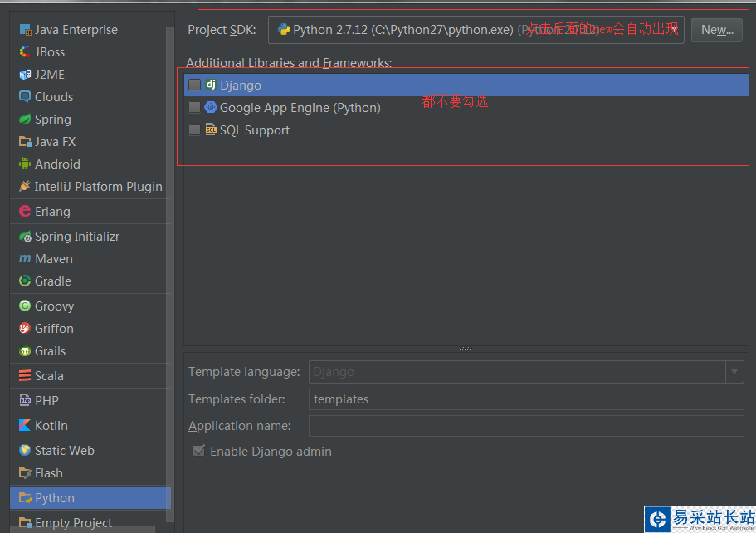Click the project type list scrollbar

pyautogui.click(x=170, y=273)
